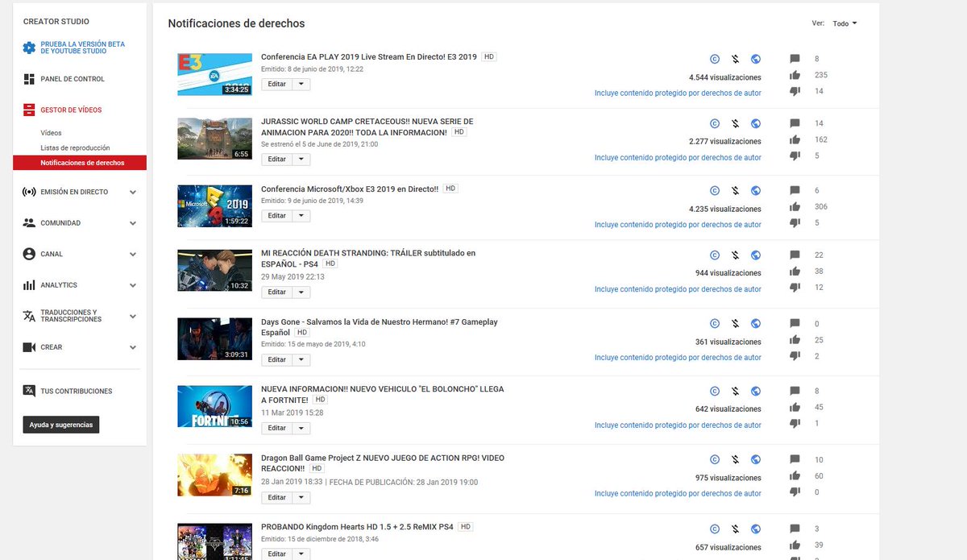Click the Fortnite El Boloncho thumbnail
This screenshot has height=560, width=967.
click(x=214, y=406)
